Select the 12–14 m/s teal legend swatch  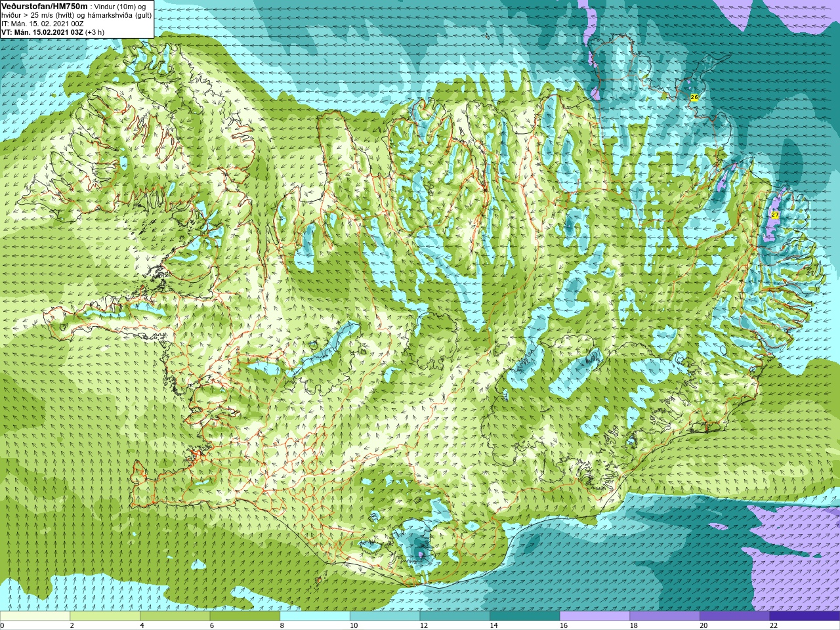455,616
